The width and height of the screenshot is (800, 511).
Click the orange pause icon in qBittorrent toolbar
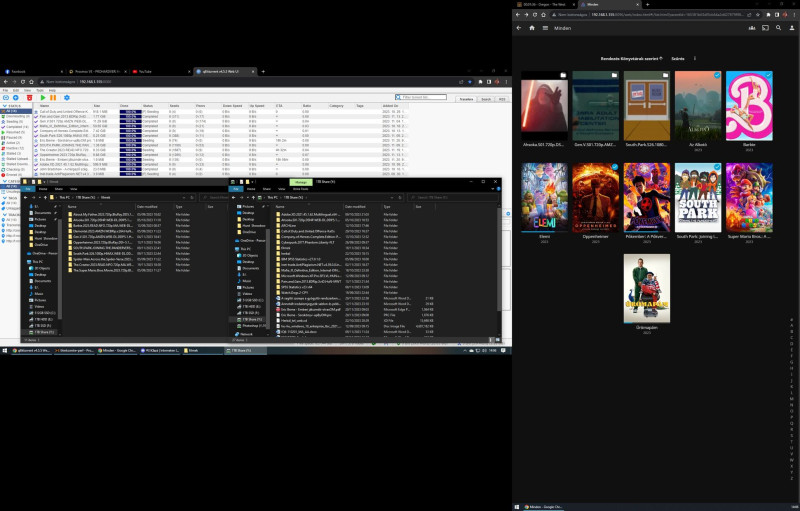(x=53, y=97)
